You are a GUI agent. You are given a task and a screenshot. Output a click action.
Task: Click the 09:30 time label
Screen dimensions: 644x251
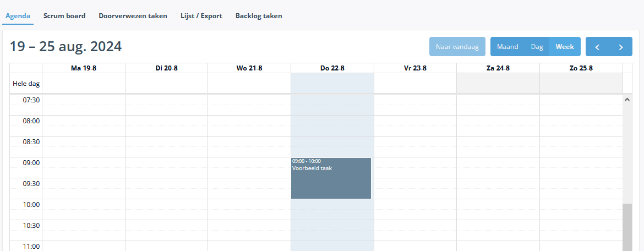tap(32, 184)
